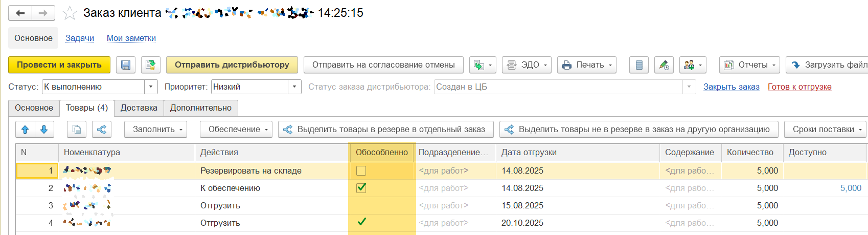The height and width of the screenshot is (235, 868).
Task: Open the Дополнительно tab
Action: point(200,108)
